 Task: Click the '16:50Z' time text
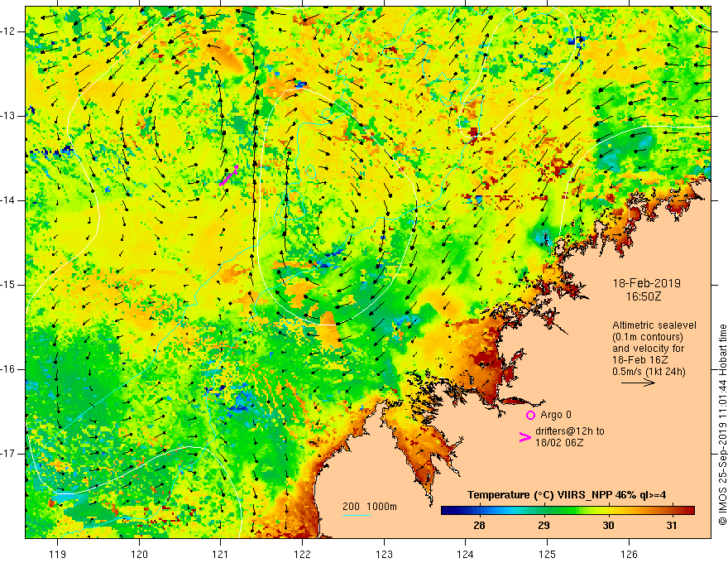point(643,296)
